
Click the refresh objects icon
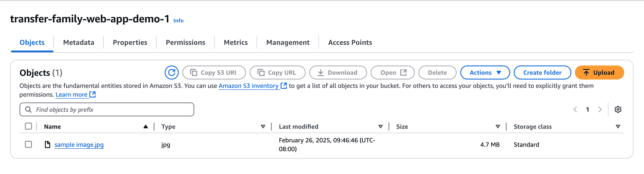(171, 73)
